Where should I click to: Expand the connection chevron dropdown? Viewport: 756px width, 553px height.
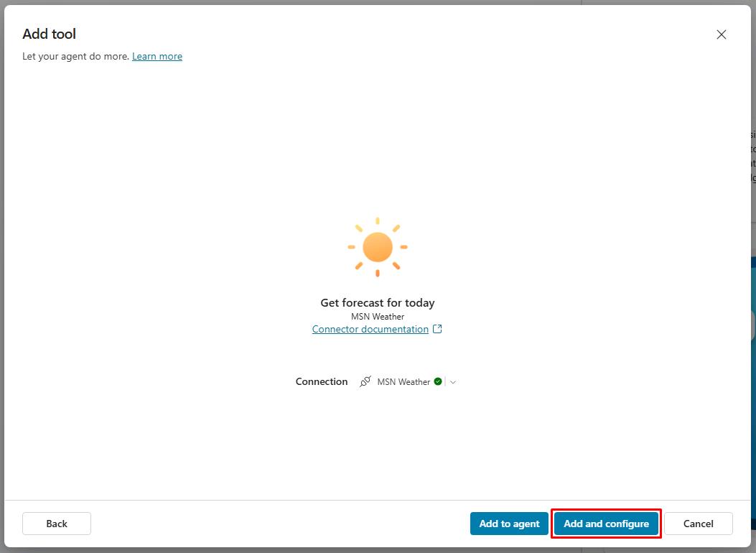(x=453, y=382)
